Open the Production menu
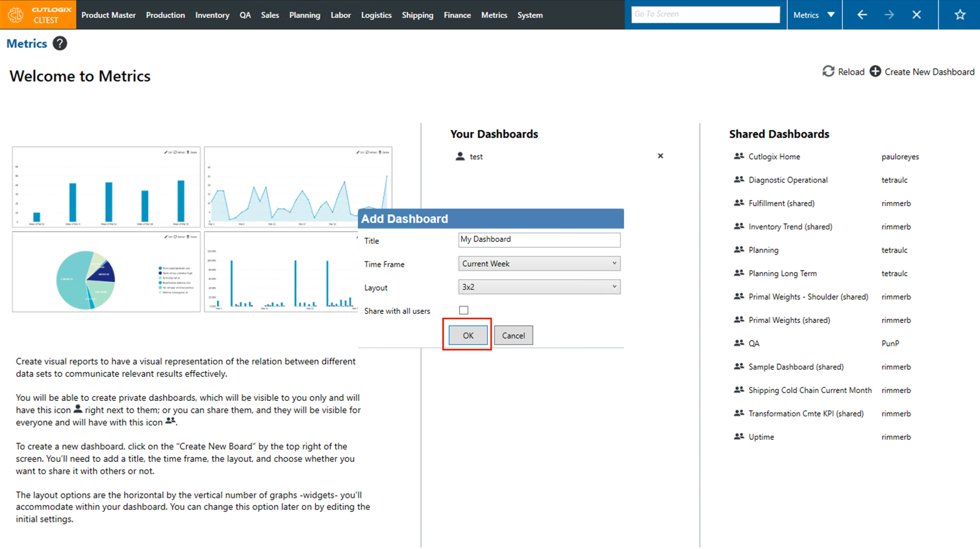The height and width of the screenshot is (549, 980). click(165, 15)
